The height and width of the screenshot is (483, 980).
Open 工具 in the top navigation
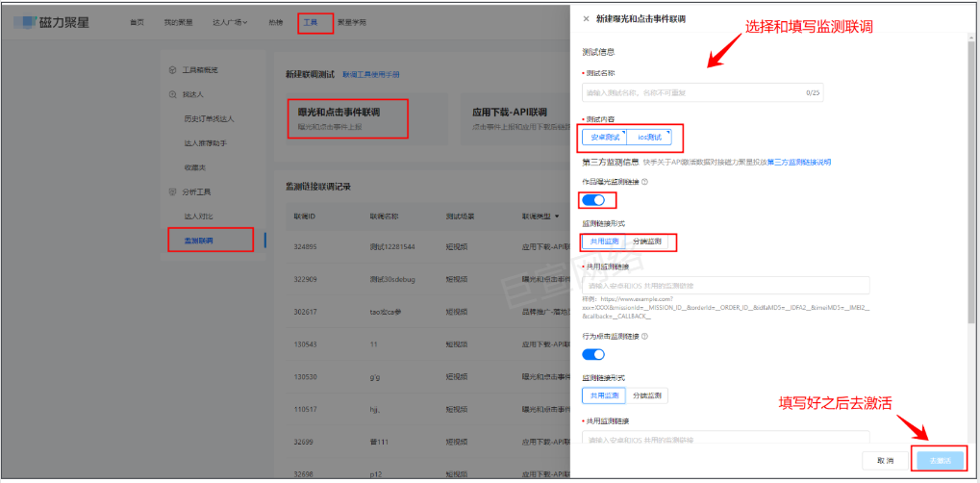[x=310, y=22]
